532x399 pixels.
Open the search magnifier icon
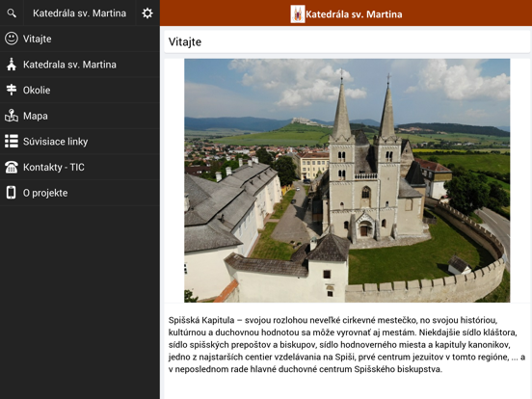[12, 13]
